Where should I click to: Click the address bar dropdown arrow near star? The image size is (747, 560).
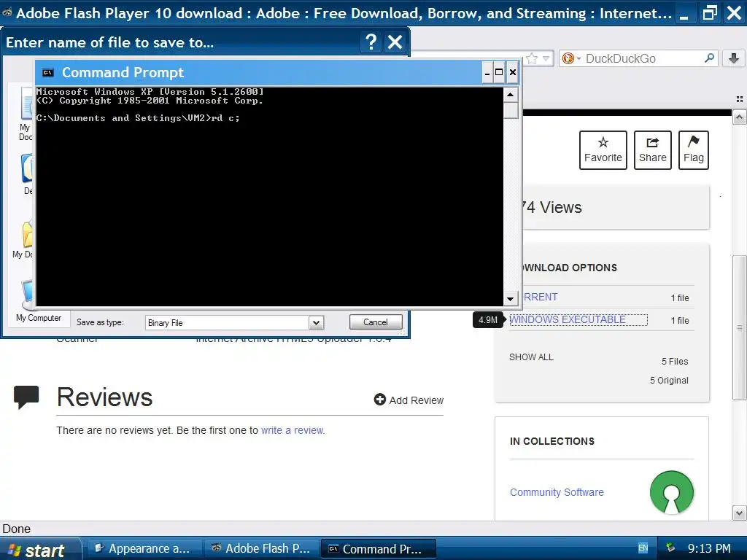point(546,58)
